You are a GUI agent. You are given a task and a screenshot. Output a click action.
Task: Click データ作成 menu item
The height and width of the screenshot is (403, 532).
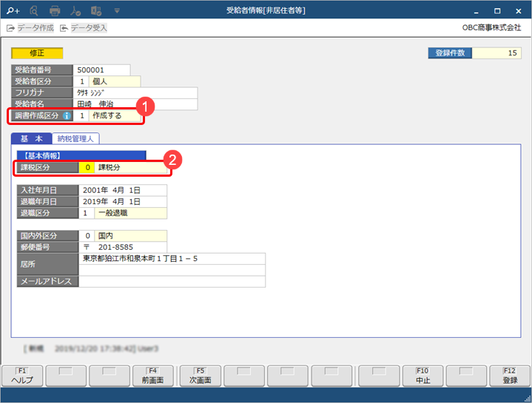(x=30, y=28)
